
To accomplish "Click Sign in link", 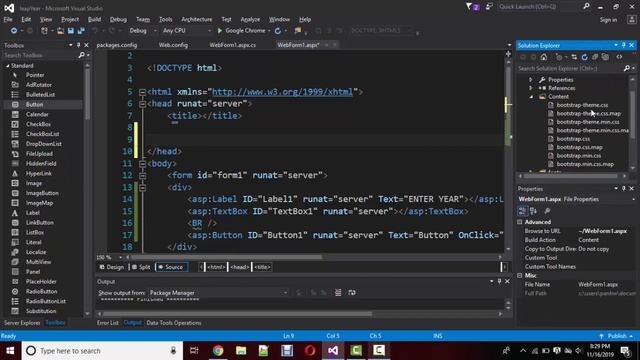I will 608,20.
